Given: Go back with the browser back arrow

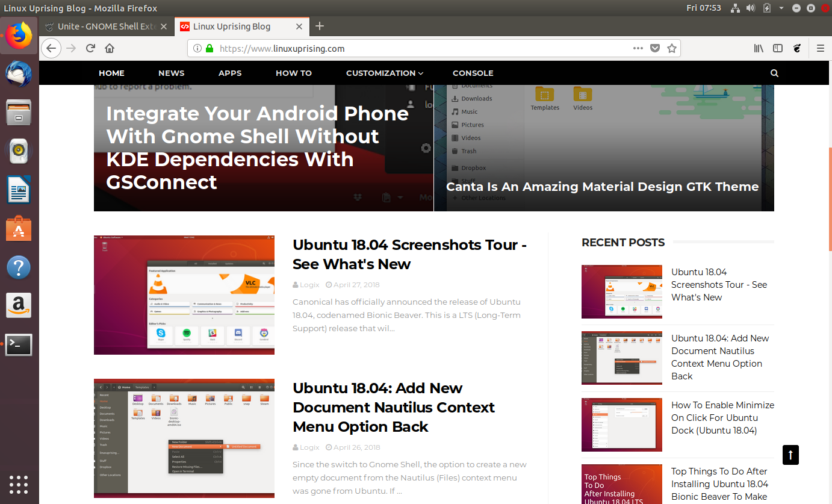Looking at the screenshot, I should point(52,48).
